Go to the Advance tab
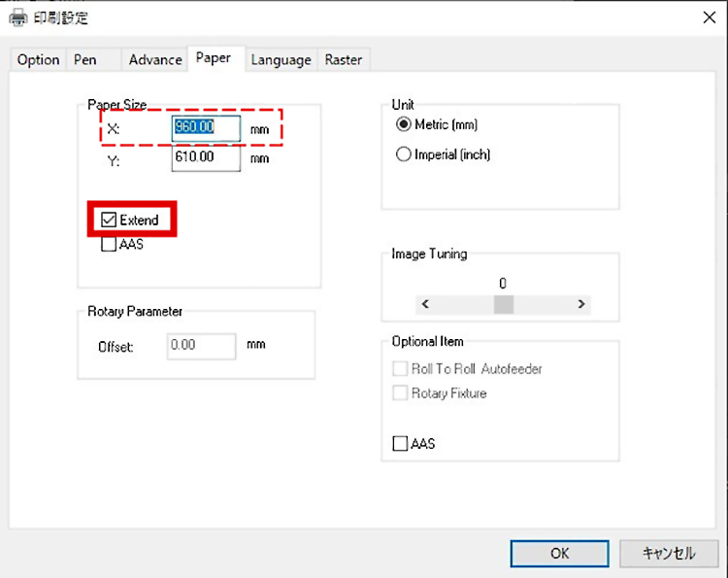This screenshot has height=578, width=728. coord(155,60)
